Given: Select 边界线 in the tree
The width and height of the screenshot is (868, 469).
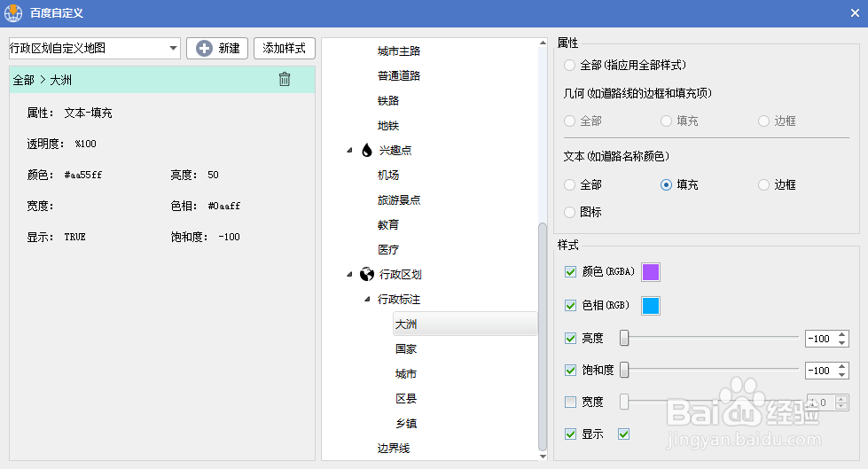Looking at the screenshot, I should click(x=393, y=448).
